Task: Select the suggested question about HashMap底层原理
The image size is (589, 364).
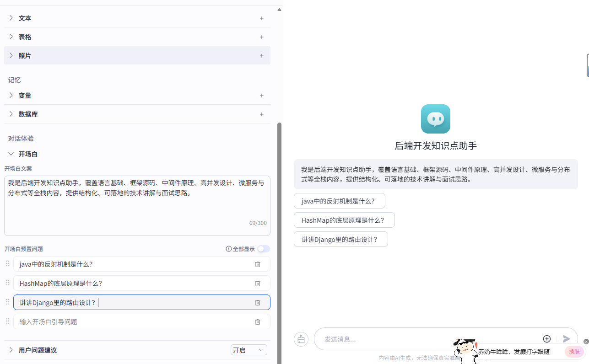Action: [x=344, y=220]
